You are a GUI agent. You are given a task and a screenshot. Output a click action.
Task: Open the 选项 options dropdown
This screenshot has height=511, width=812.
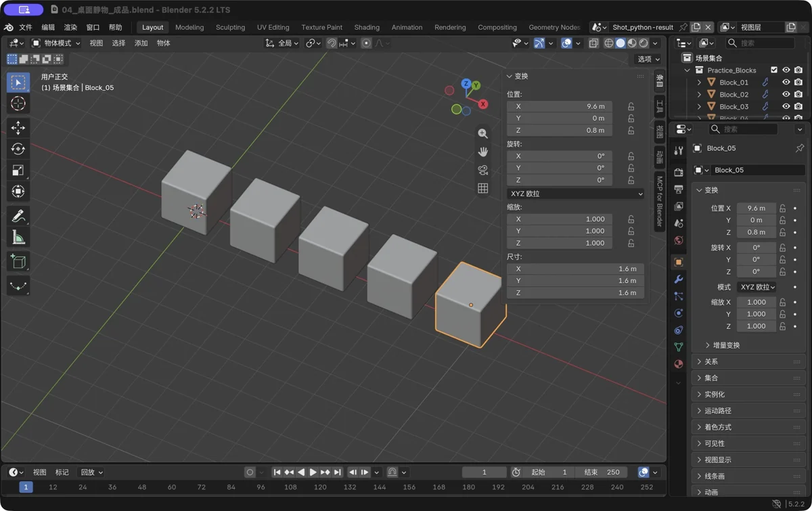pos(648,60)
